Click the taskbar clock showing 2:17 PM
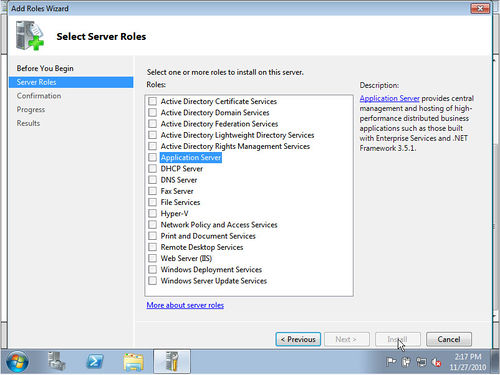The width and height of the screenshot is (500, 375). point(468,362)
